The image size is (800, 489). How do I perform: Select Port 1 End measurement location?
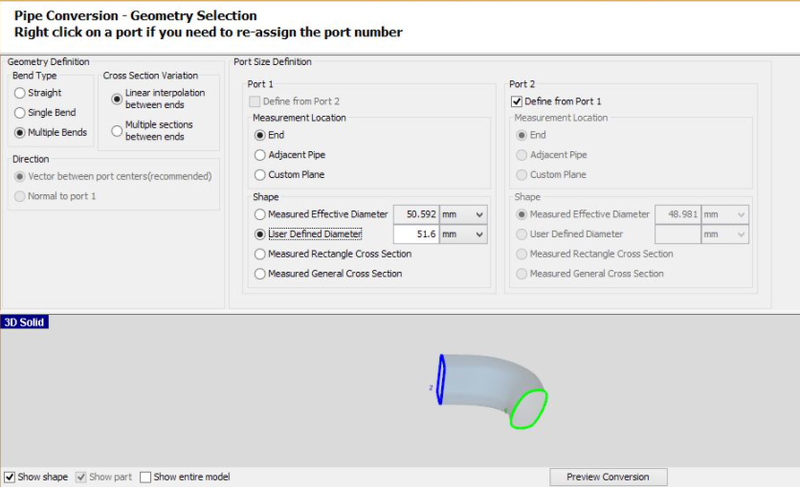pos(260,135)
